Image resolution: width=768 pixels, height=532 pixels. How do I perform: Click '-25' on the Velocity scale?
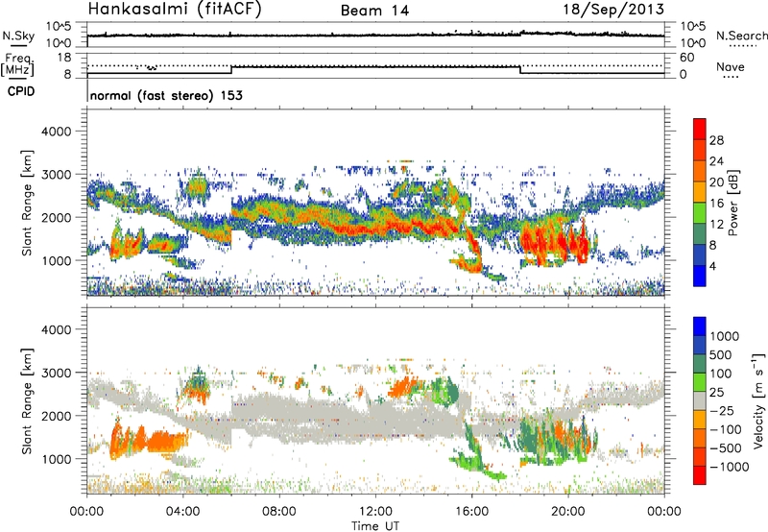tap(721, 410)
